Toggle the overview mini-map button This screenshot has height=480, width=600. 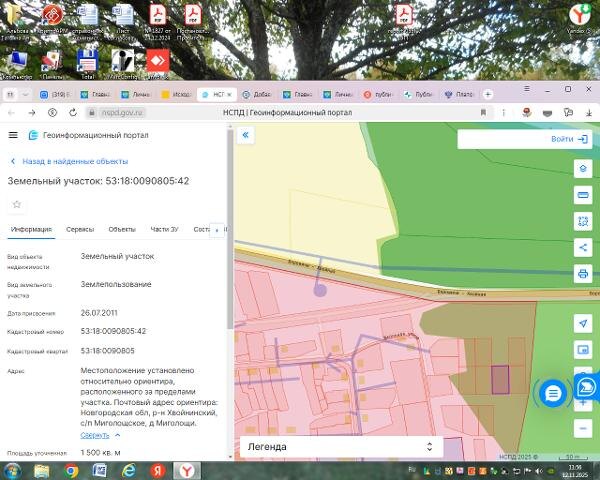pos(583,349)
